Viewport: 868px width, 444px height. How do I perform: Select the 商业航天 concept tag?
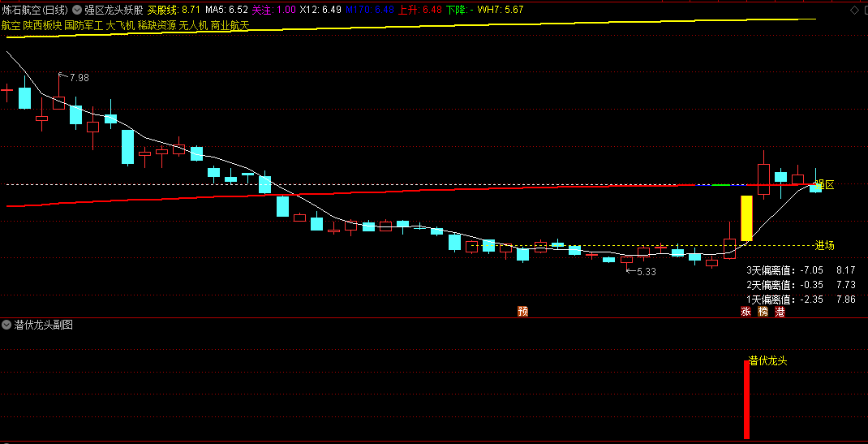(x=230, y=25)
